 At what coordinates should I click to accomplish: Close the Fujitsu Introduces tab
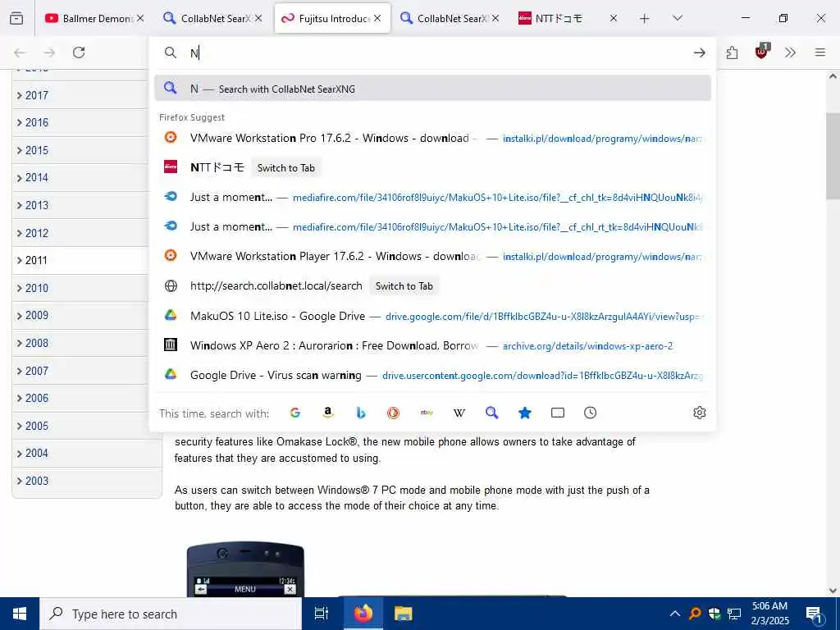(x=377, y=18)
